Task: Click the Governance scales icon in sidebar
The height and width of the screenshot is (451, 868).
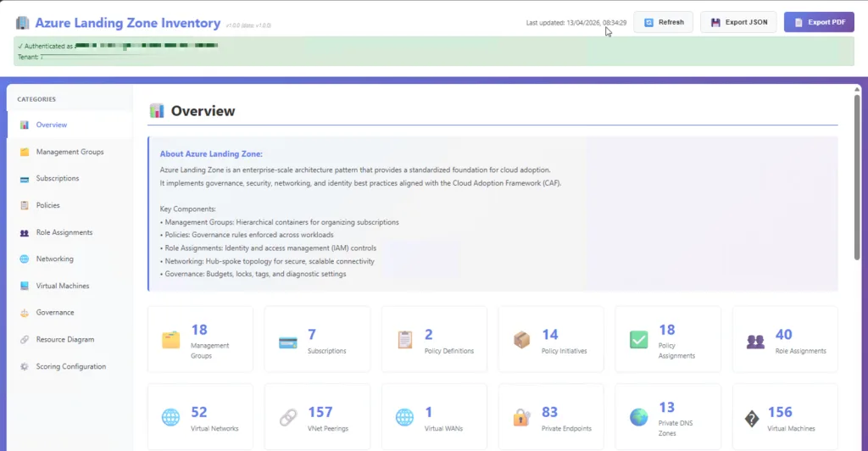Action: (25, 313)
